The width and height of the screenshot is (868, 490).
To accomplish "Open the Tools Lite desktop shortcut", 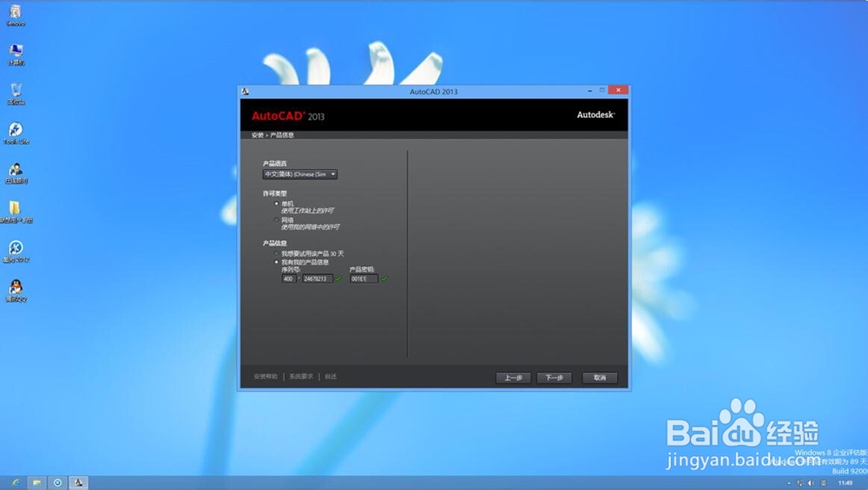I will click(16, 134).
